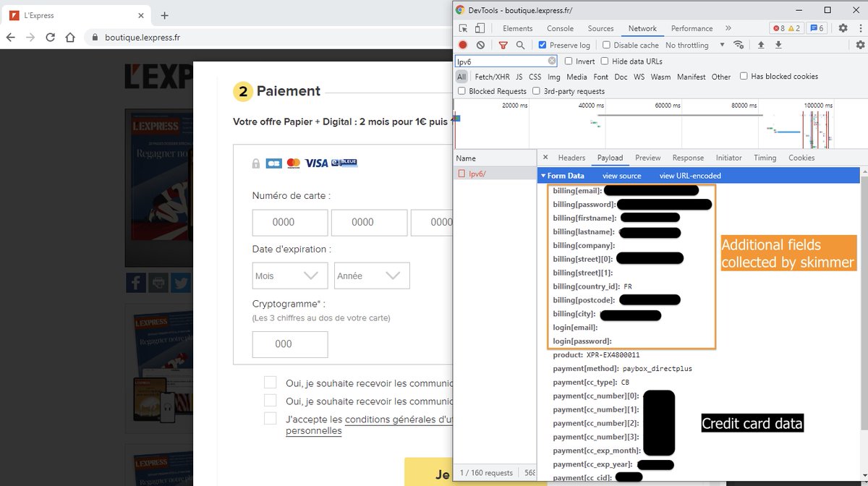Open network search magnifier
The width and height of the screenshot is (868, 486).
[x=520, y=45]
